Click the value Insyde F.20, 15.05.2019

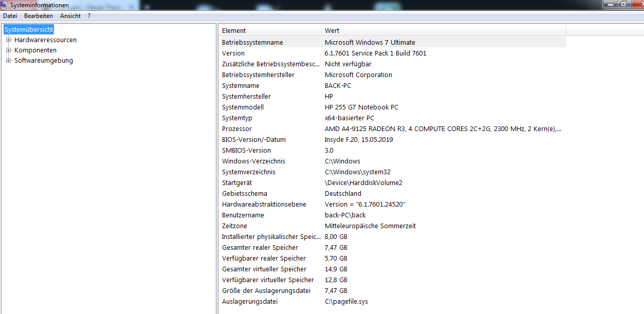(x=359, y=139)
